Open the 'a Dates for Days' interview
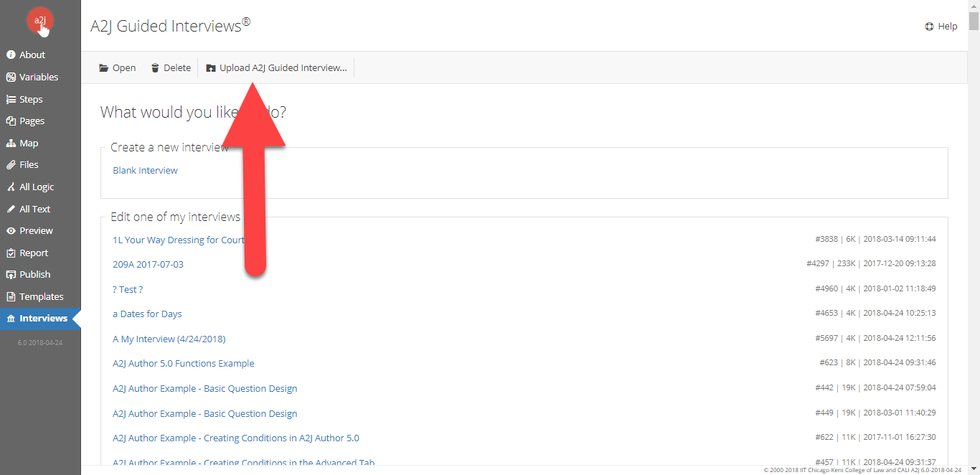Screen dimensions: 980x475 (147, 314)
